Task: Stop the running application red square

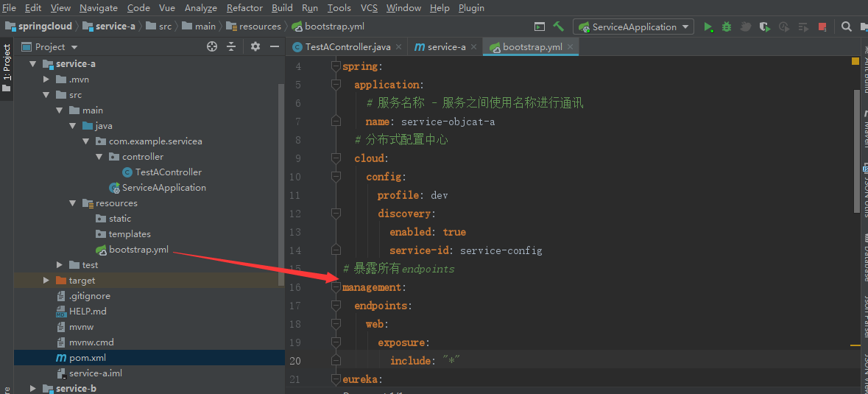Action: pos(822,27)
